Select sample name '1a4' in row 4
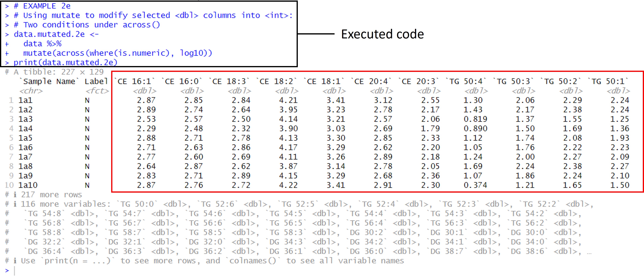 tap(25, 128)
